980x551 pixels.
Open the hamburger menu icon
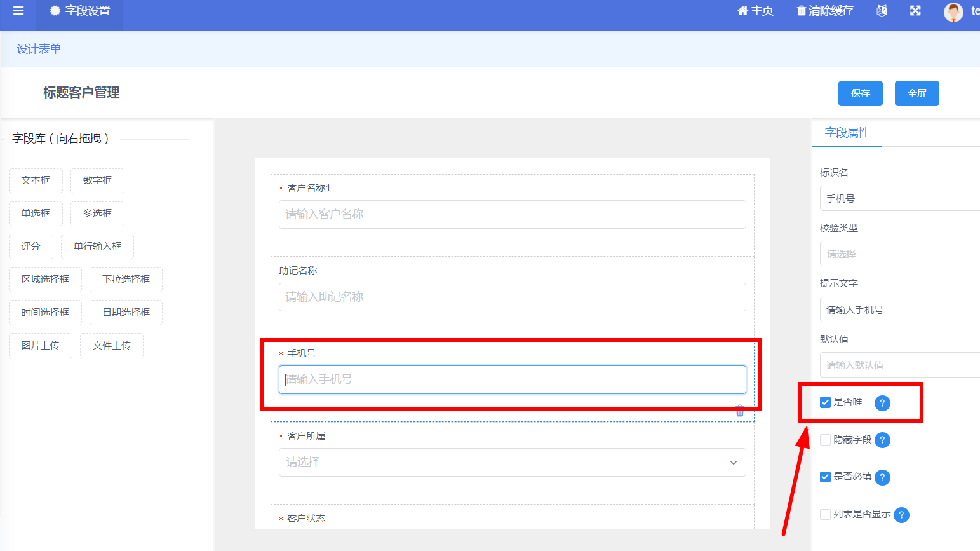18,11
